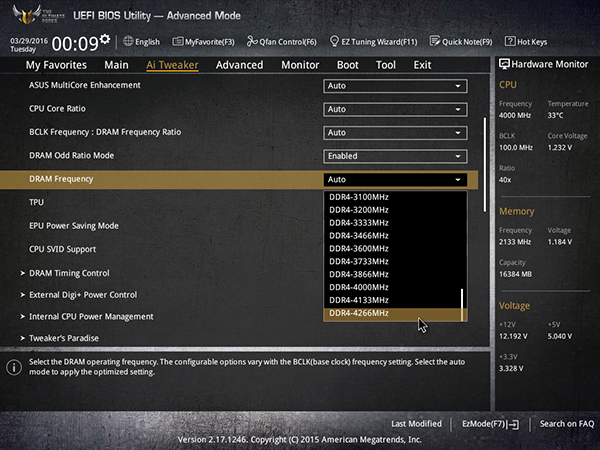Click the Hardware Monitor screen icon
The width and height of the screenshot is (600, 450).
[504, 64]
